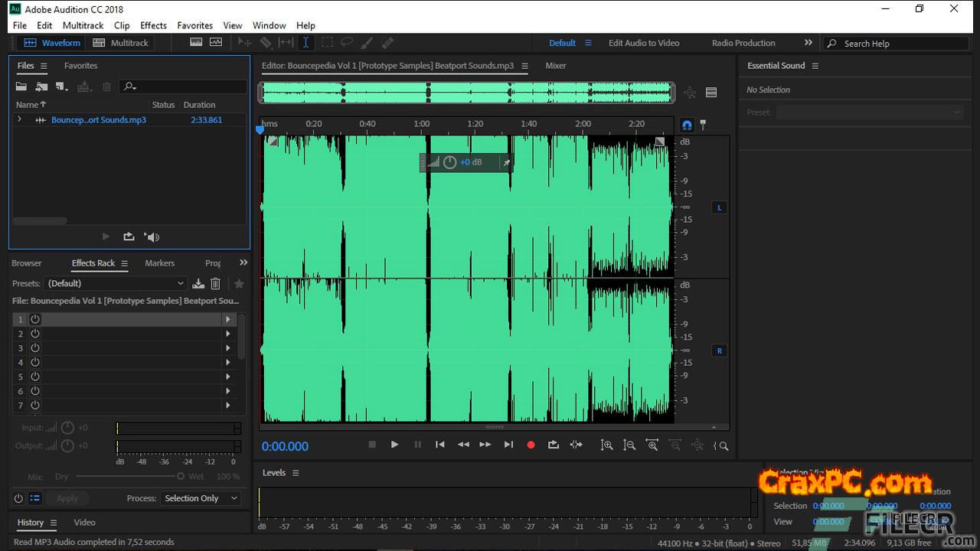This screenshot has height=551, width=980.
Task: Open the Effects menu
Action: click(x=153, y=25)
